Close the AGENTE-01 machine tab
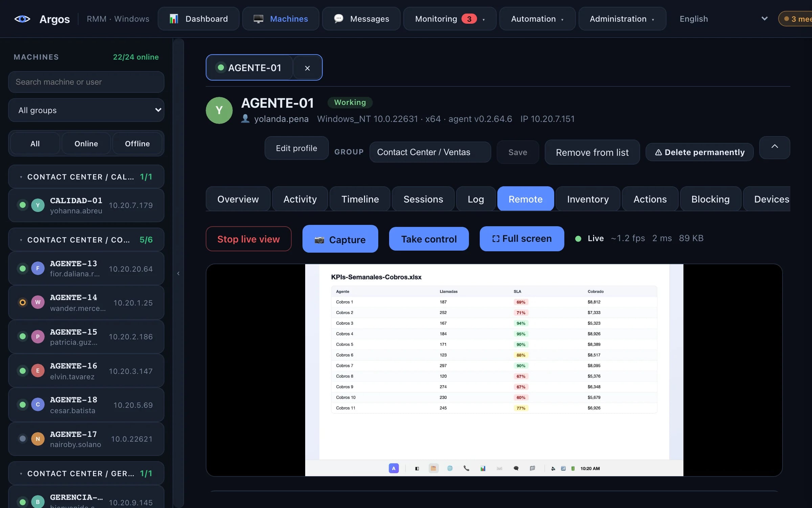This screenshot has width=812, height=508. (x=307, y=68)
